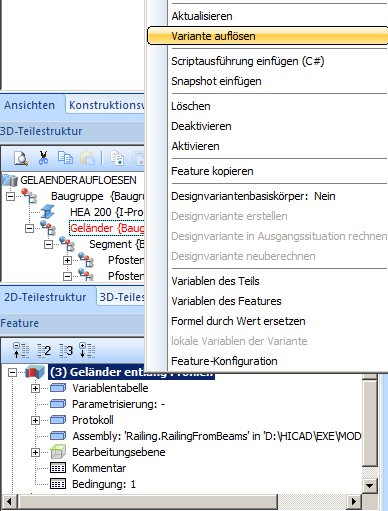Click the Protokoll feature icon
Screen dimensions: 388x511
point(58,420)
